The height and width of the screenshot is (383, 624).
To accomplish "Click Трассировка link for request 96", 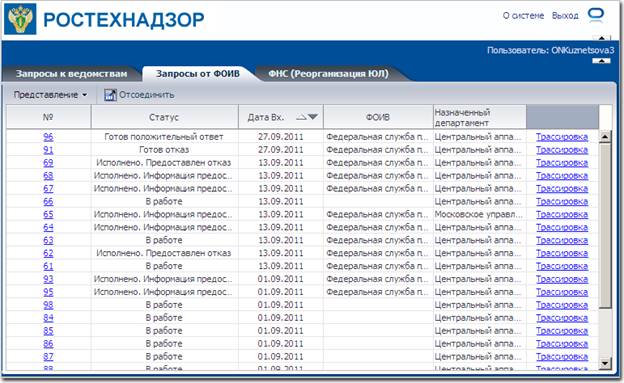I will (562, 137).
